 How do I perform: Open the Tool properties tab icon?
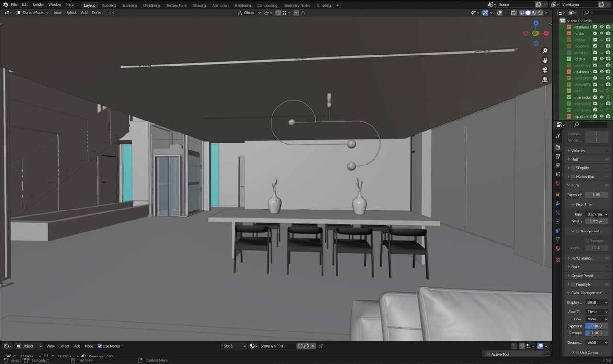[x=557, y=136]
